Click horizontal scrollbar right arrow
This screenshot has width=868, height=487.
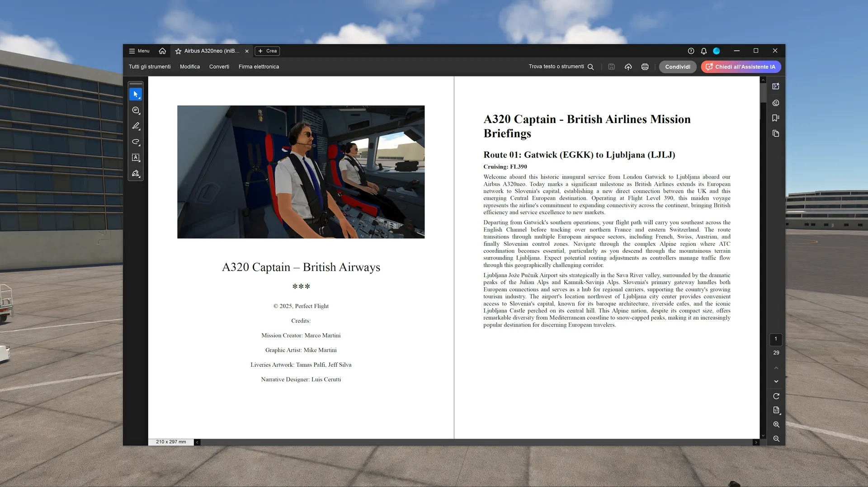coord(756,442)
